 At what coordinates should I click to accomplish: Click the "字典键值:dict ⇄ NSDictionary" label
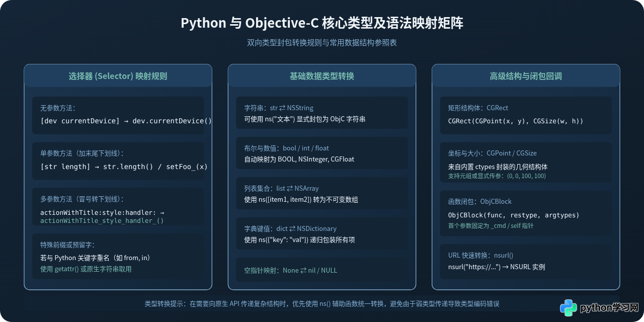pyautogui.click(x=290, y=228)
